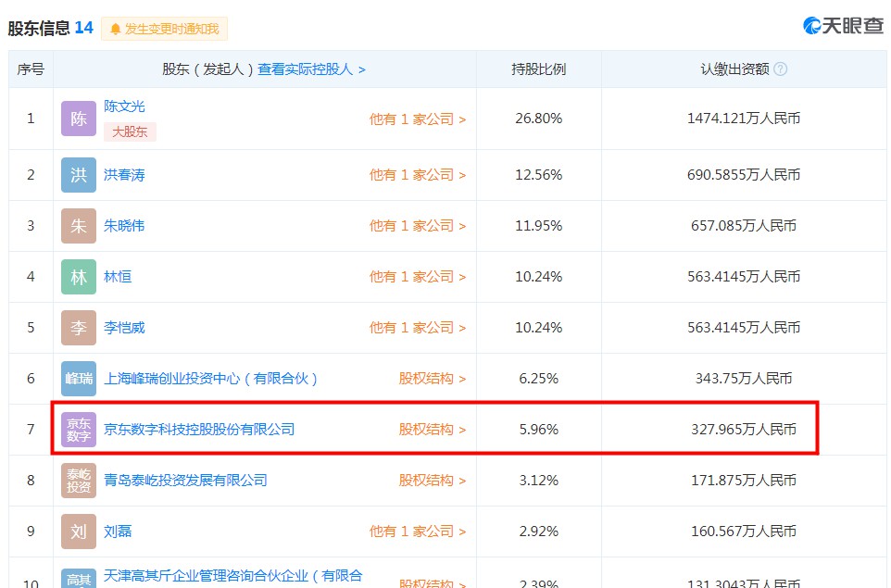
Task: Expand 他有1家公司 for 李恺威
Action: (418, 328)
